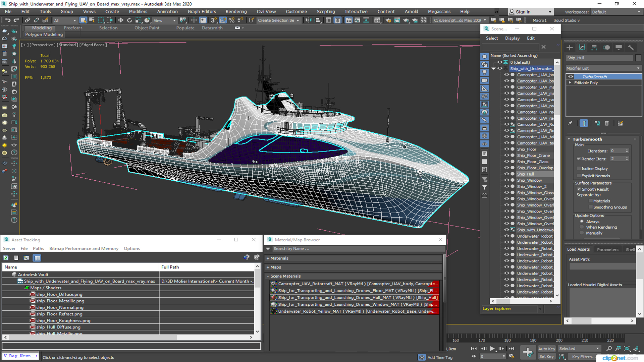Click the object color swatch beside Ship_Hull
The image size is (644, 362).
coord(638,58)
